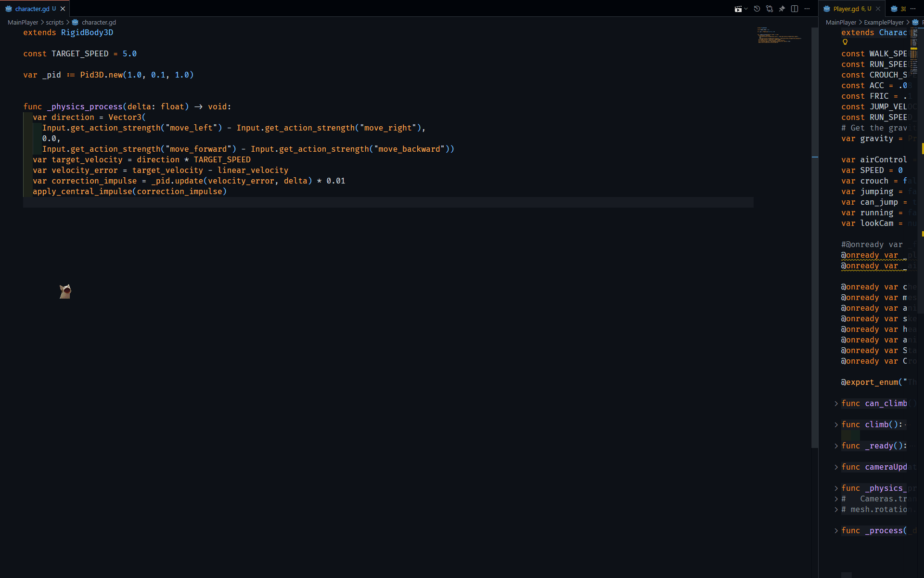This screenshot has width=924, height=578.
Task: Split the editor to the right
Action: [x=795, y=9]
